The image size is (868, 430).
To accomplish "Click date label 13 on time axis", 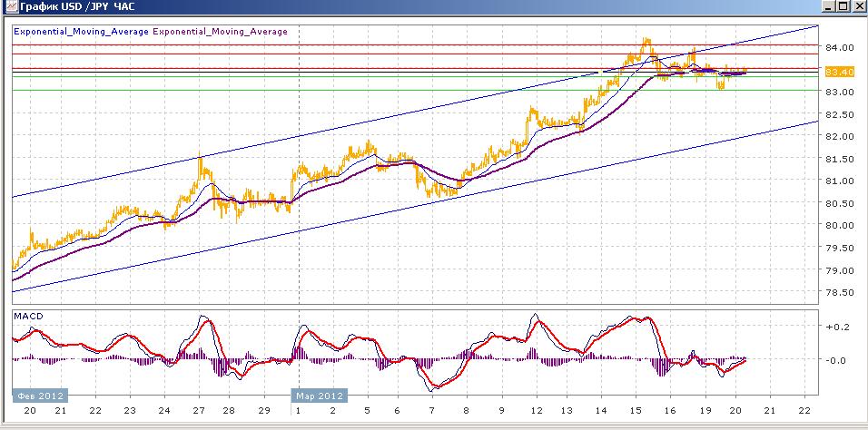I will (567, 411).
